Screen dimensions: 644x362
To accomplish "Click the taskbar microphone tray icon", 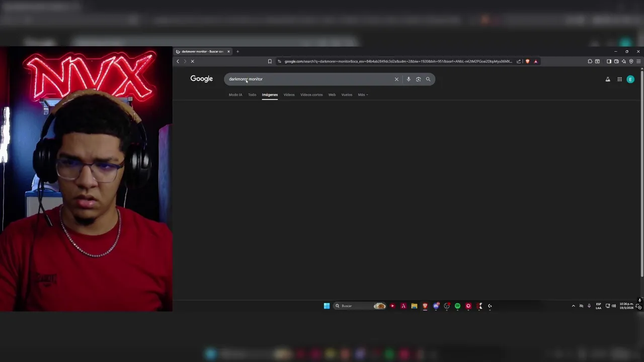I will [589, 306].
